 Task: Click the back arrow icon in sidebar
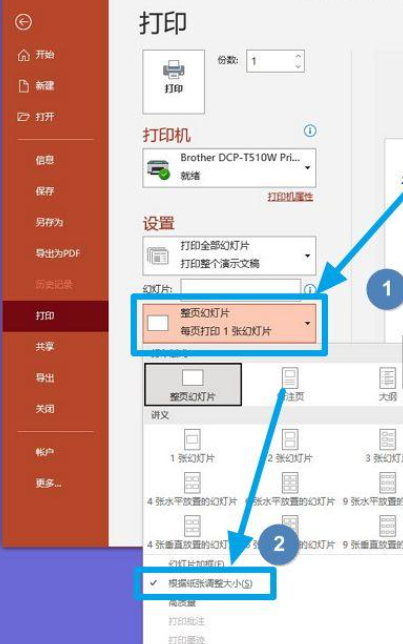pos(23,22)
